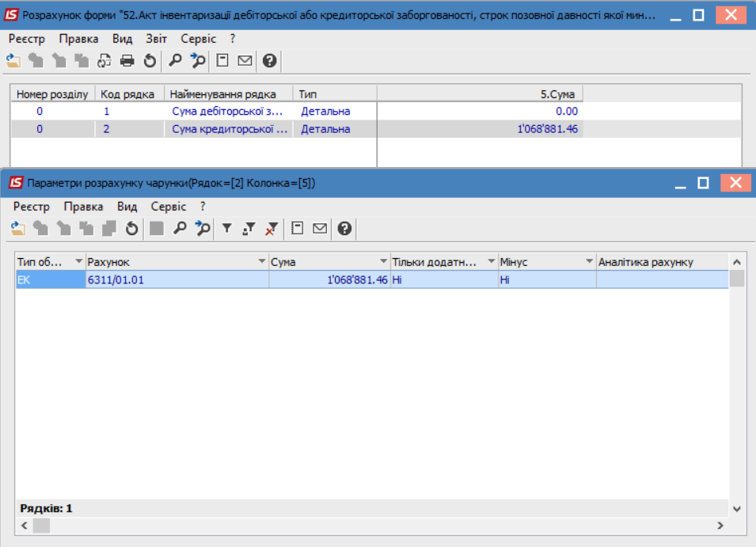
Task: Click the open-folder icon in cell parameters toolbar
Action: (18, 229)
